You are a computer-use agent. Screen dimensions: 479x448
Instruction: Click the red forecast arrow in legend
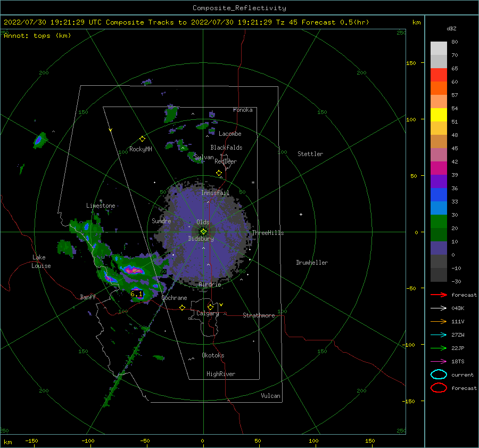(439, 295)
